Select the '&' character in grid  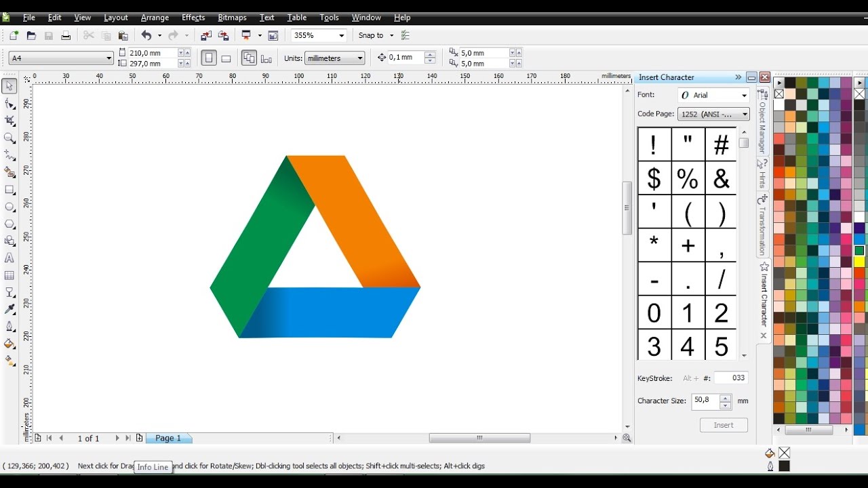(721, 179)
